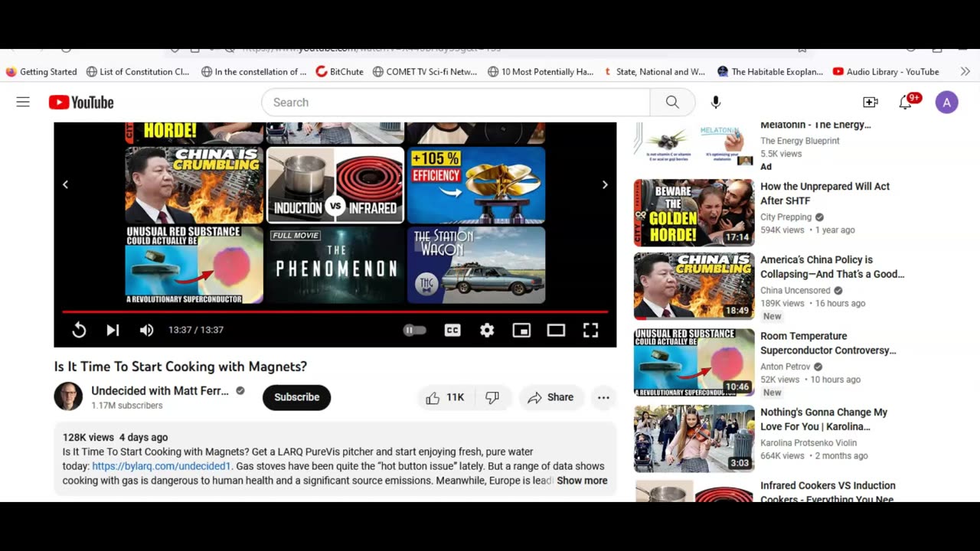980x551 pixels.
Task: Go to YouTube home via logo
Action: tap(81, 103)
